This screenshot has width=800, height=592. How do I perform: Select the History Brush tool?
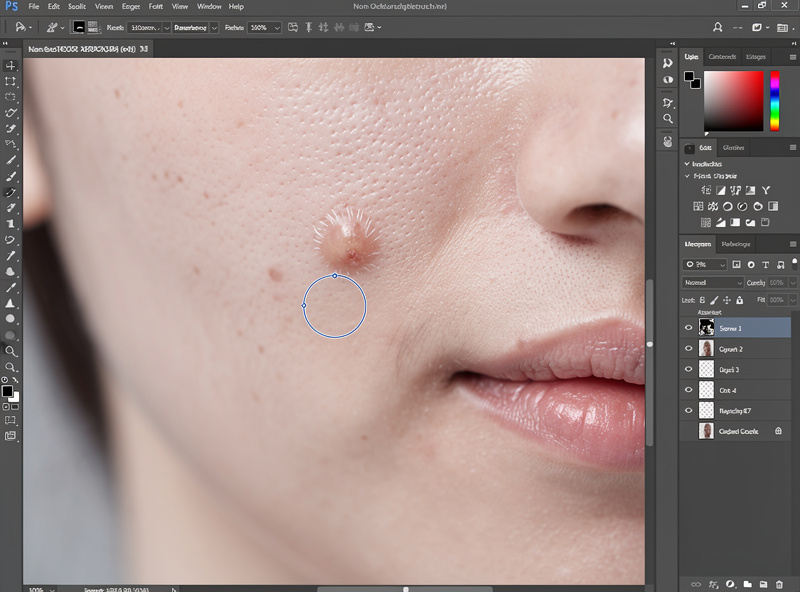(x=10, y=240)
